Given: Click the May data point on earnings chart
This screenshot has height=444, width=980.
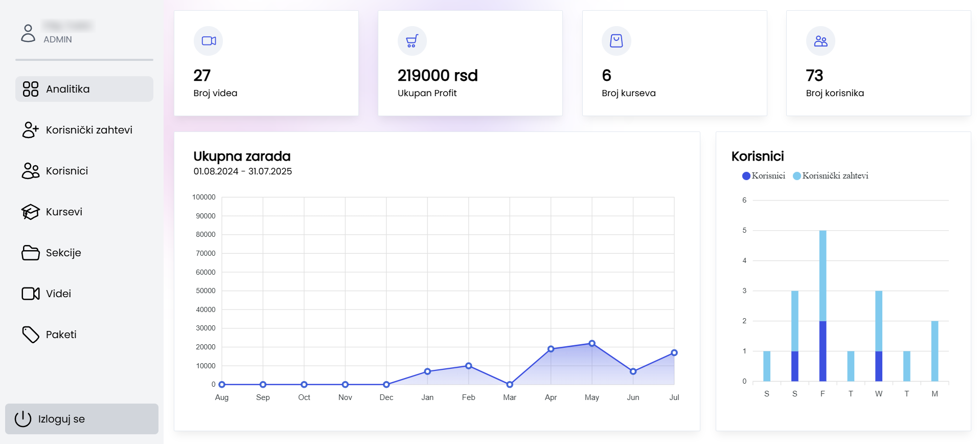Looking at the screenshot, I should click(x=592, y=343).
